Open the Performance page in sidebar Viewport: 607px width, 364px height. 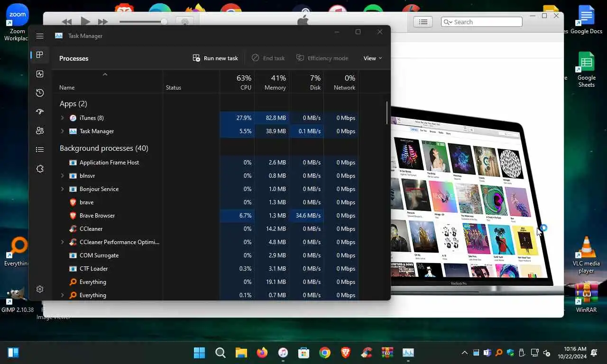[40, 74]
